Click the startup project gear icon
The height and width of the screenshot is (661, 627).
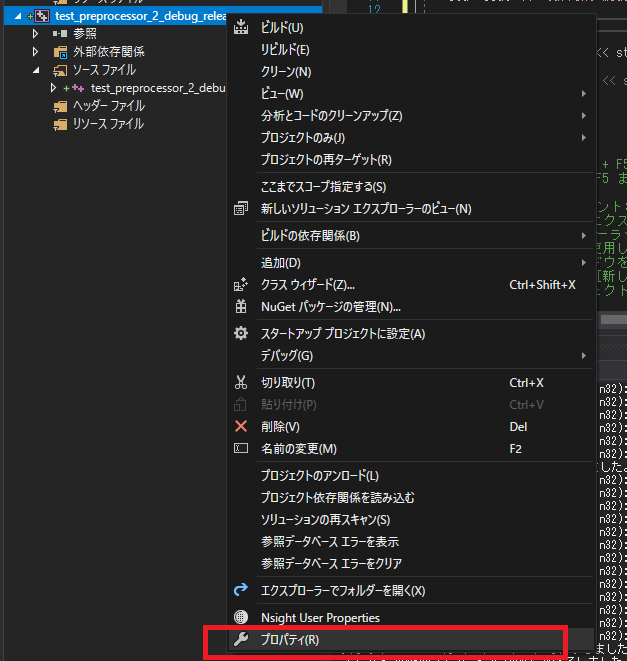241,333
